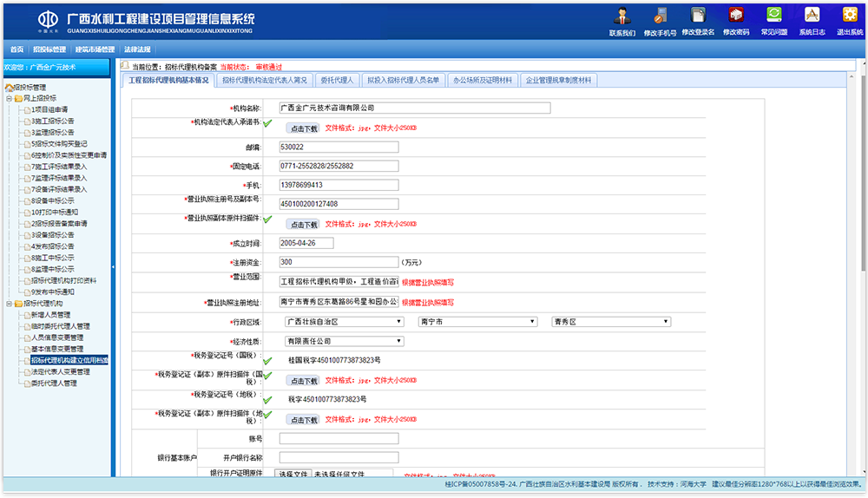Click the page icon beside 人员信息变更管理
Image resolution: width=868 pixels, height=498 pixels.
pyautogui.click(x=27, y=338)
